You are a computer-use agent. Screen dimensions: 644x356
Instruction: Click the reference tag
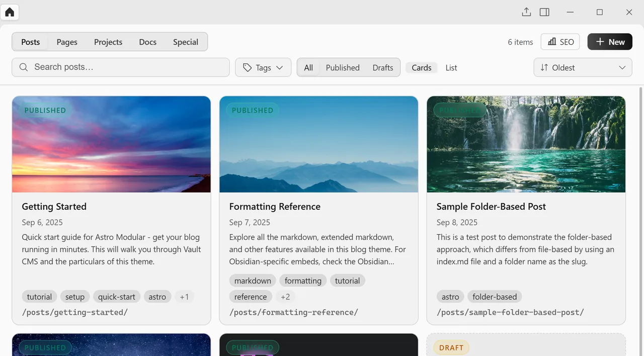(x=251, y=297)
